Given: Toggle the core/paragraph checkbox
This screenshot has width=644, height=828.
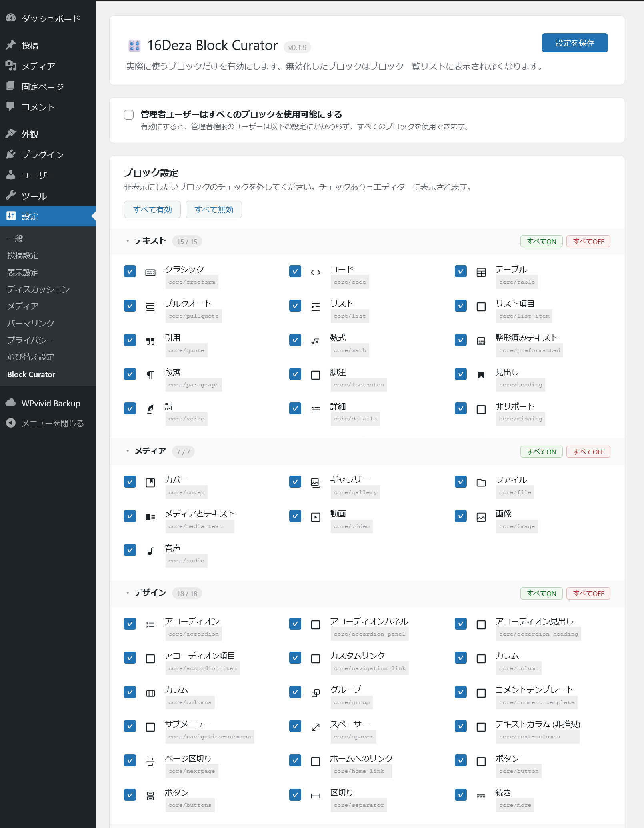Looking at the screenshot, I should [x=130, y=374].
